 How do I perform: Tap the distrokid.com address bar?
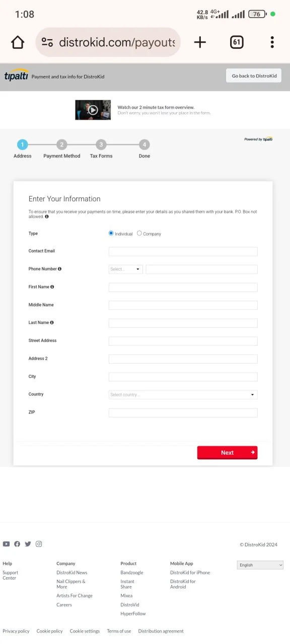tap(108, 42)
